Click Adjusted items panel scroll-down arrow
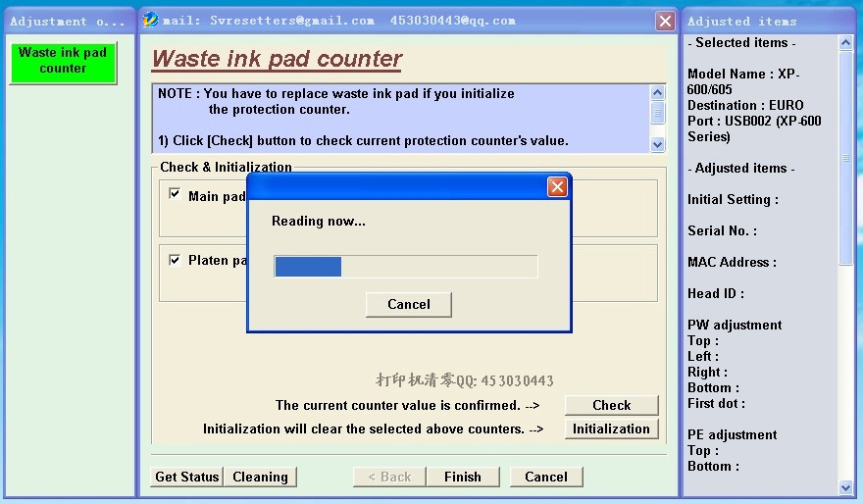The width and height of the screenshot is (863, 504). [846, 486]
